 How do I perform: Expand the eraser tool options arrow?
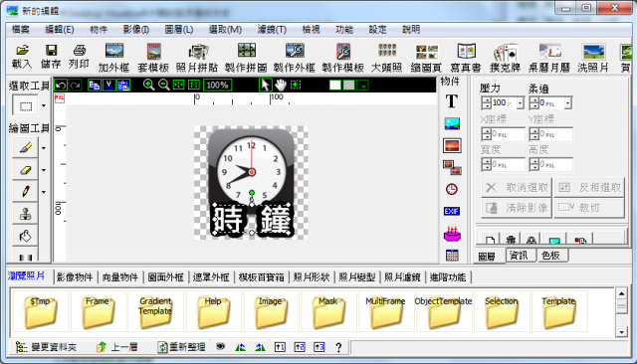(44, 170)
